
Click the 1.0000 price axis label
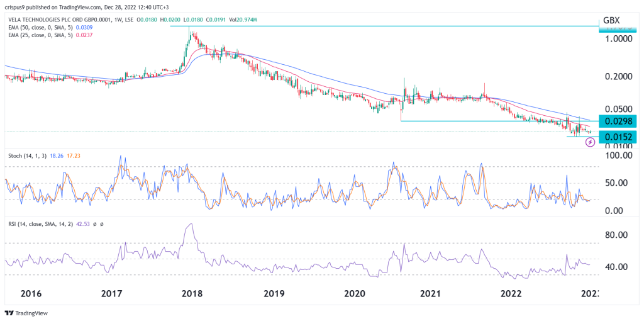618,39
